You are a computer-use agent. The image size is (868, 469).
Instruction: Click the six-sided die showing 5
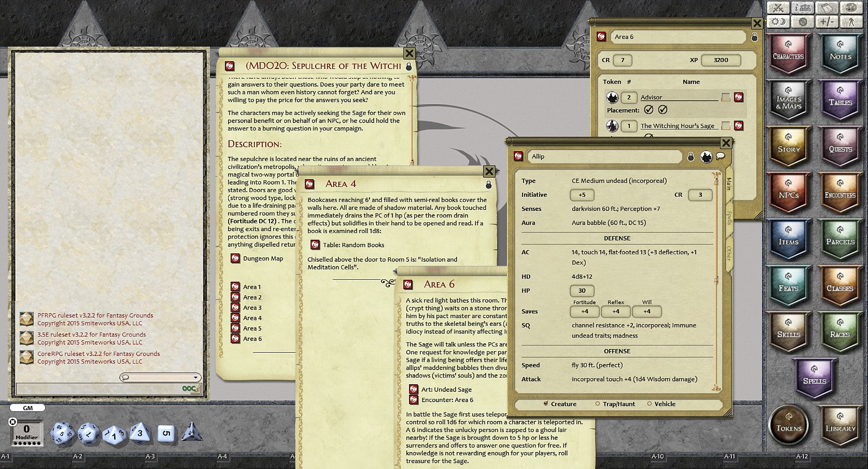166,433
